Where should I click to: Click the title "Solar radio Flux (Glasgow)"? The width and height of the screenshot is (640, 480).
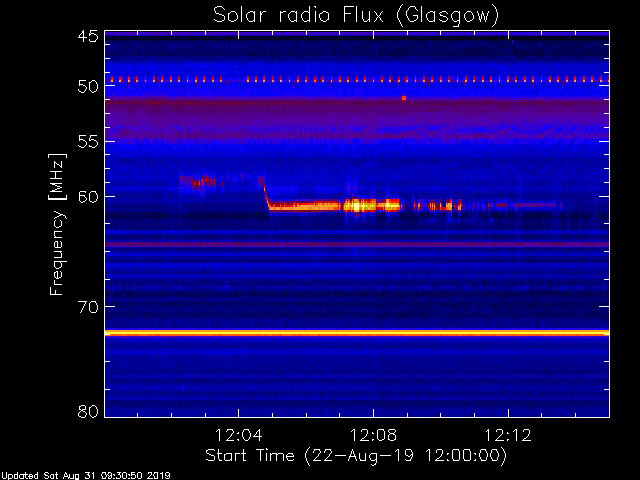(356, 16)
